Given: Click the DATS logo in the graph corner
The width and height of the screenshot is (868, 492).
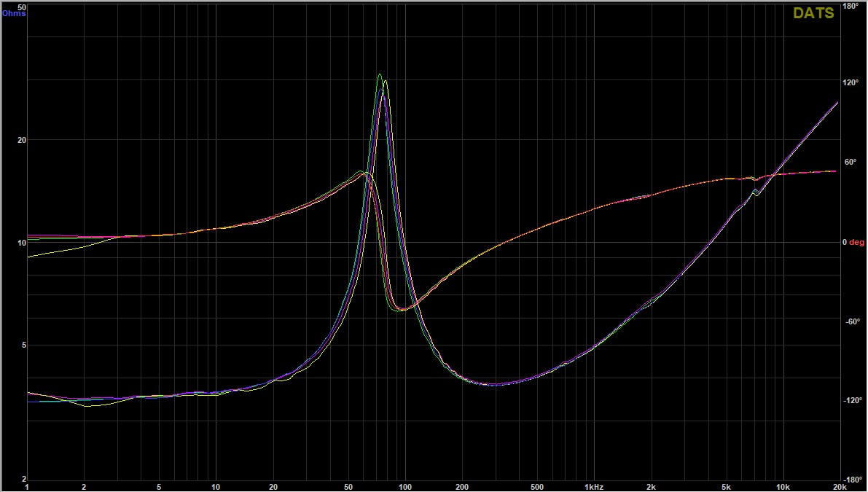Looking at the screenshot, I should pos(813,13).
